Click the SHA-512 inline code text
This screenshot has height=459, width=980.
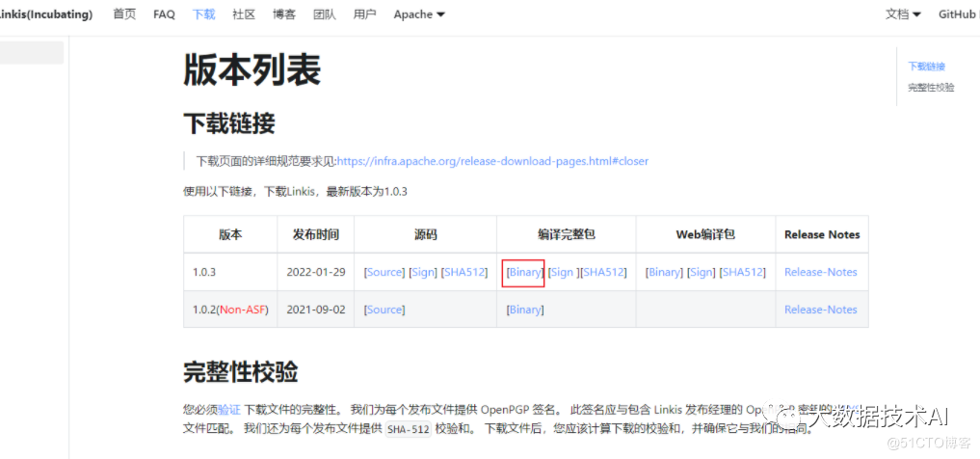point(409,430)
